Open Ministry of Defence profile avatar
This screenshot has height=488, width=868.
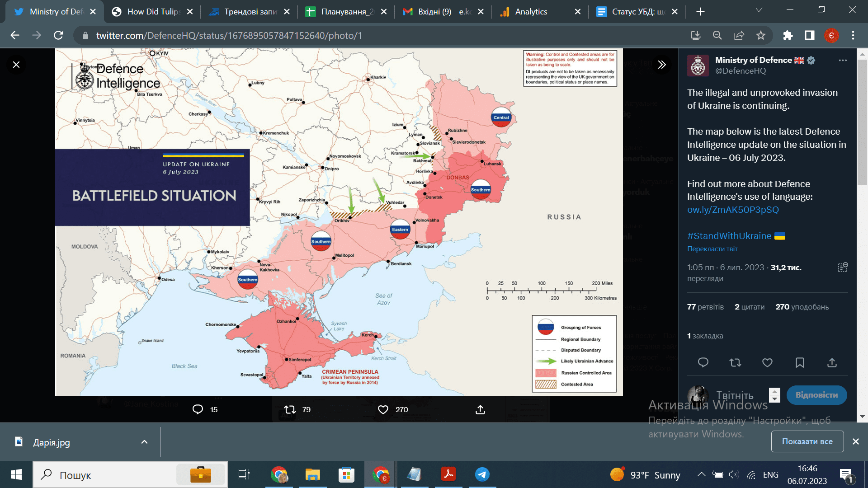[698, 66]
